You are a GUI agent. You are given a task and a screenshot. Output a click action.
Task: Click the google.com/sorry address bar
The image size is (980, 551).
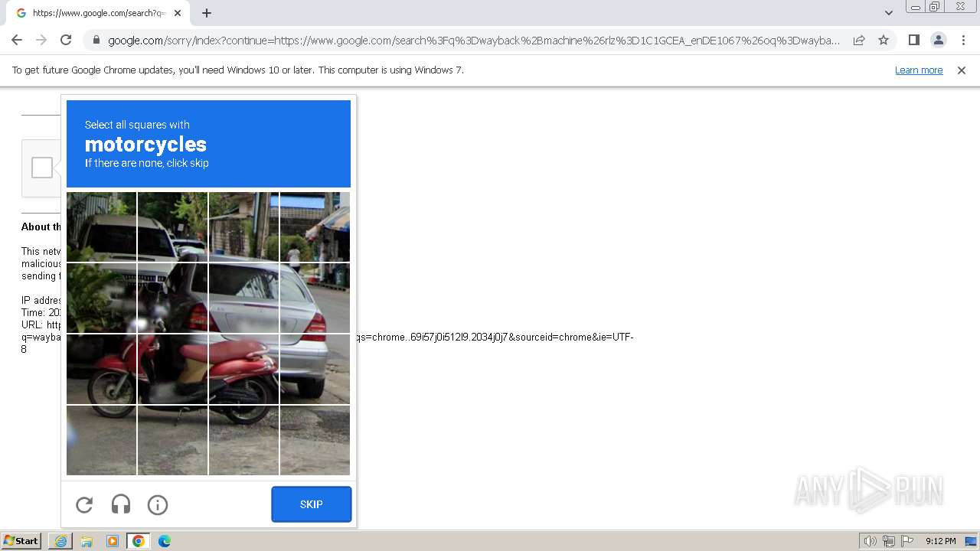474,41
